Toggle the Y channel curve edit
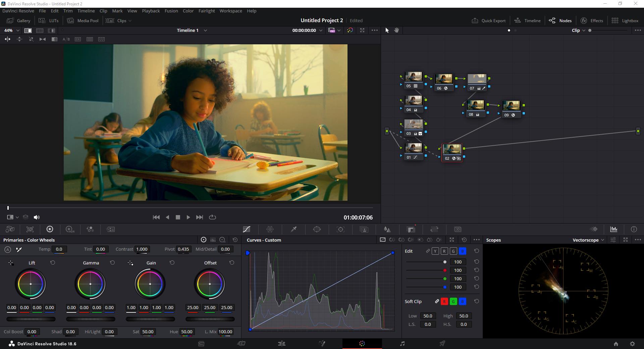644x349 pixels. [435, 251]
